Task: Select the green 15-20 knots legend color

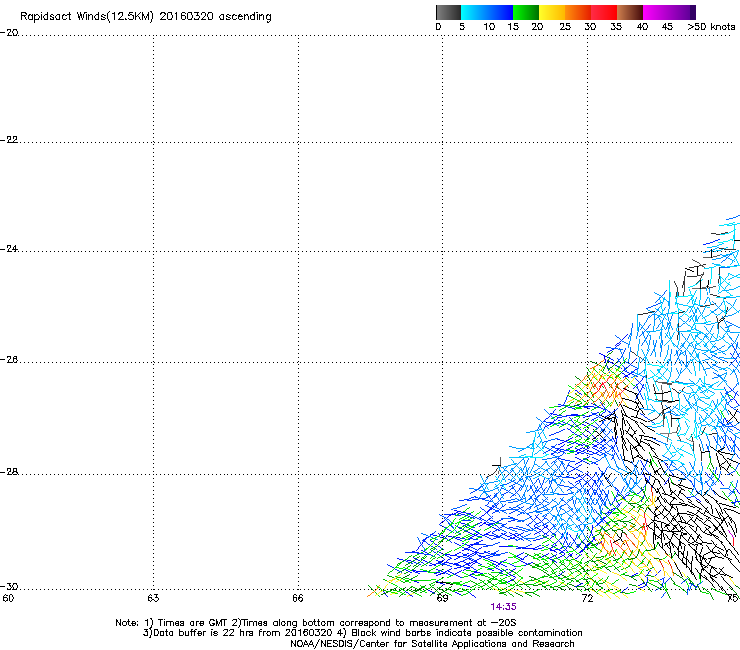Action: tap(526, 12)
